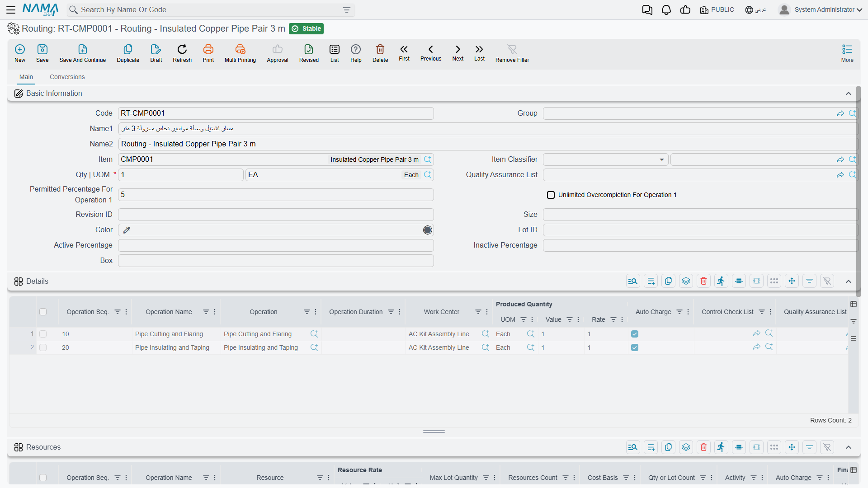Open the Color eyedropper picker
This screenshot has width=868, height=488.
click(127, 230)
